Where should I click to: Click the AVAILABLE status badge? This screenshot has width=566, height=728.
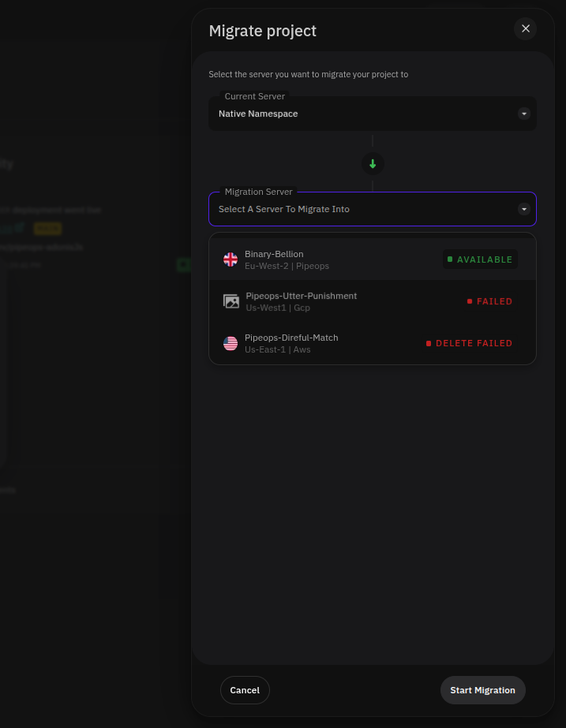click(480, 259)
